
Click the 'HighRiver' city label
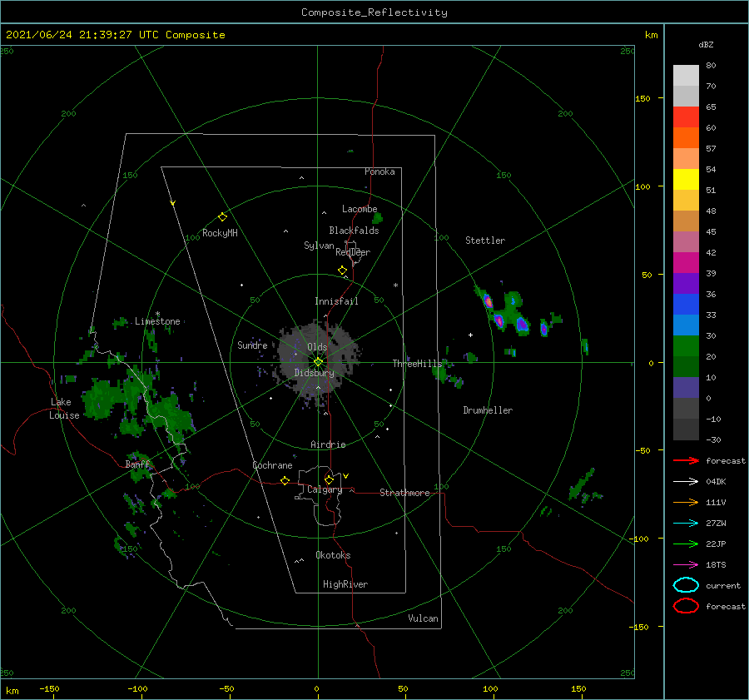point(345,584)
